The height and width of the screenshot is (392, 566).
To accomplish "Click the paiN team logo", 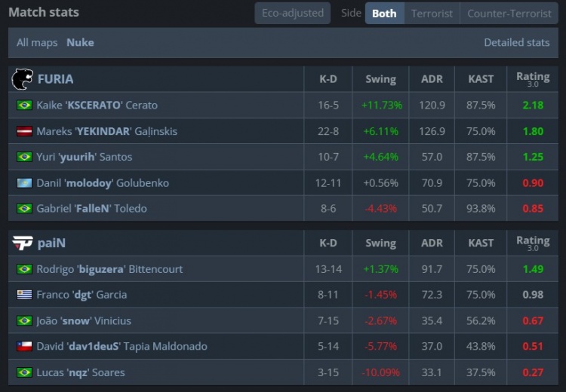I will (x=22, y=243).
